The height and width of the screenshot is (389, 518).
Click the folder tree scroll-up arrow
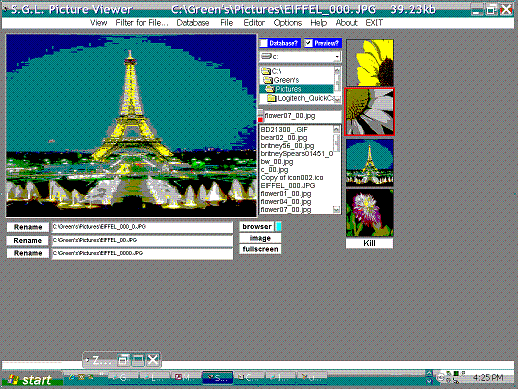click(x=337, y=70)
